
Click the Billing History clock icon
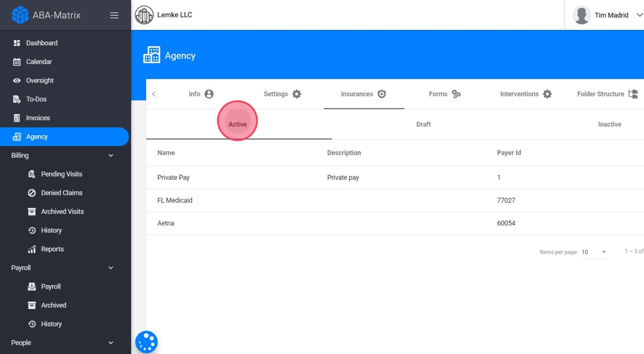32,230
